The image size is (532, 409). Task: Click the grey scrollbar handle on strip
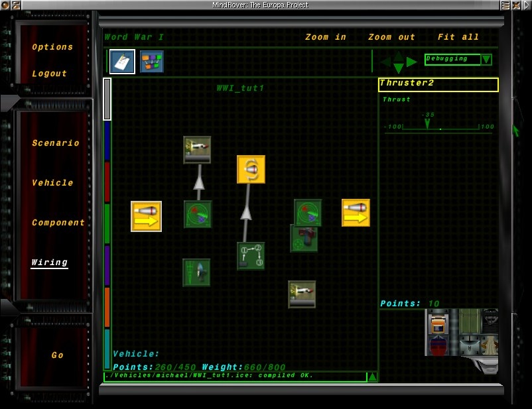107,99
